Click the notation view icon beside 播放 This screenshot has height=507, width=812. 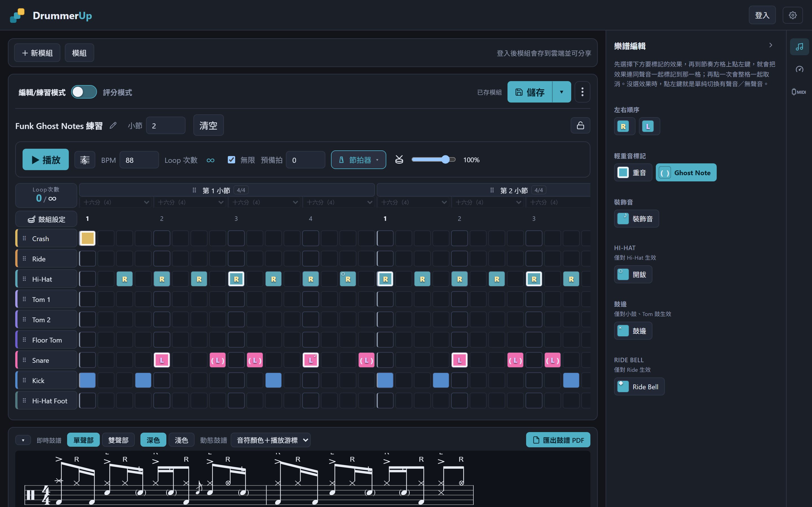pos(85,160)
